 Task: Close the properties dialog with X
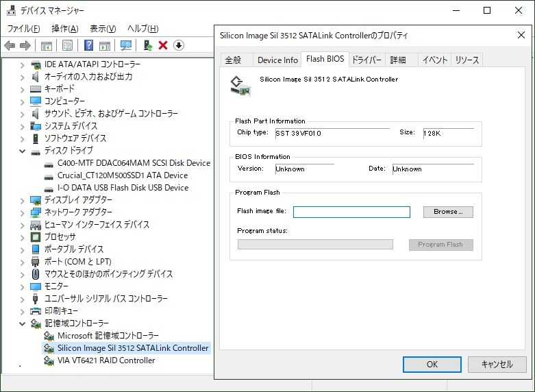point(521,35)
